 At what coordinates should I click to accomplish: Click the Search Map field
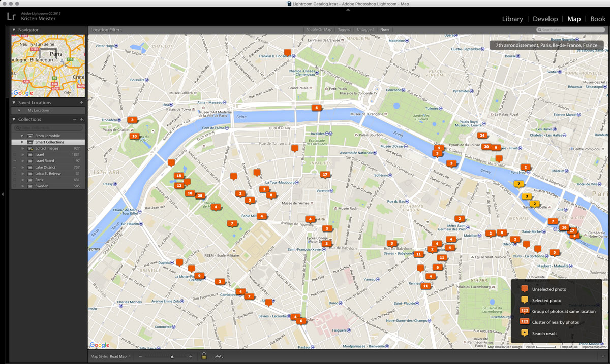click(572, 30)
